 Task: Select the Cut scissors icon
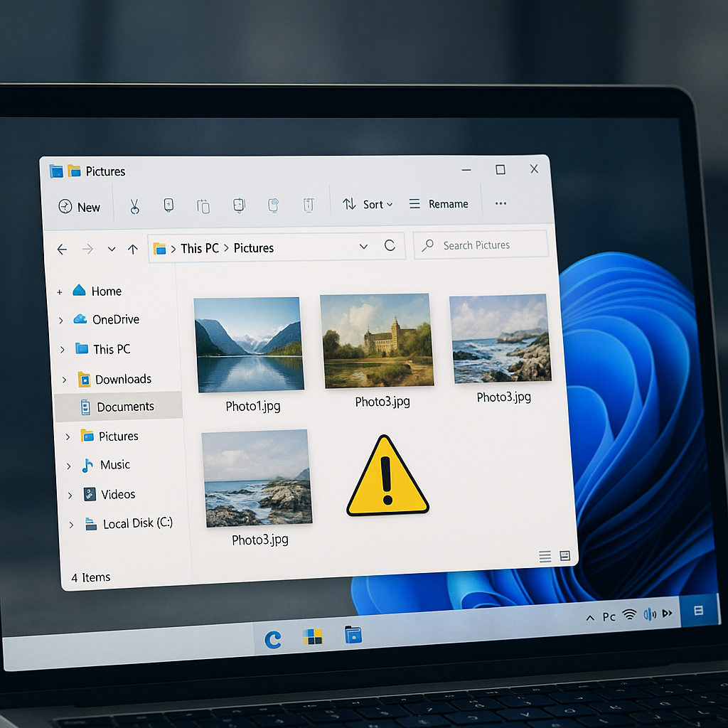click(x=134, y=206)
